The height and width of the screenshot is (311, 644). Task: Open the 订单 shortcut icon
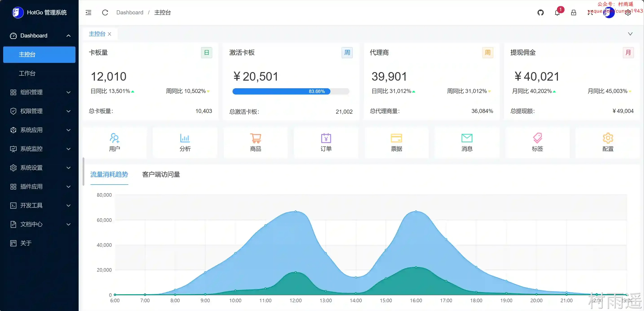(326, 143)
